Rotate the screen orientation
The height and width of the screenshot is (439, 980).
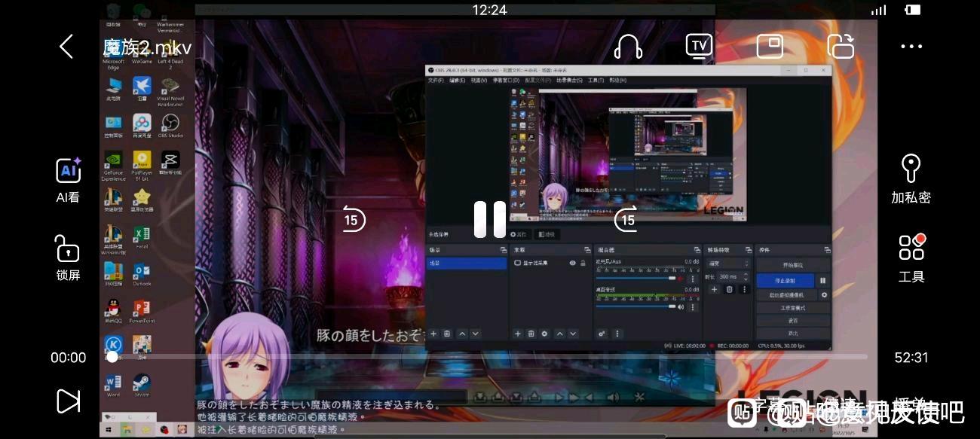(x=841, y=47)
